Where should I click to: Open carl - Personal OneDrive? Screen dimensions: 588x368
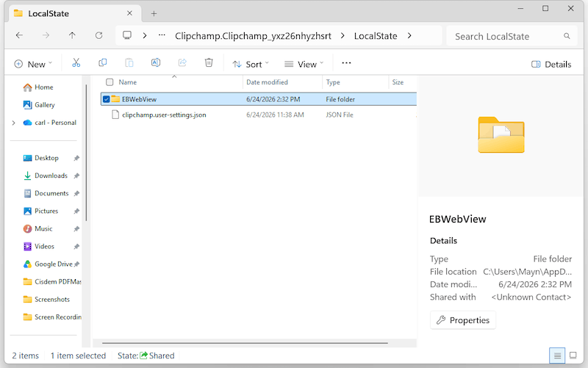[49, 123]
